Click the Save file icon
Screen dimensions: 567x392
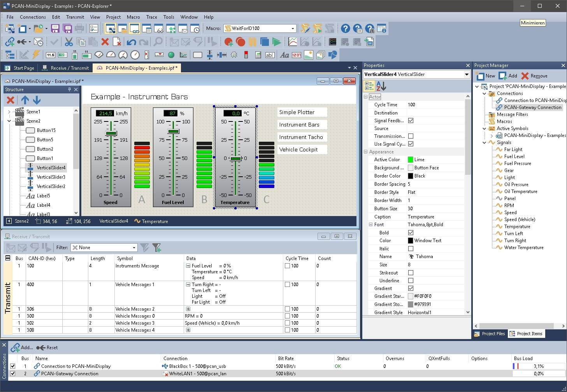click(55, 28)
